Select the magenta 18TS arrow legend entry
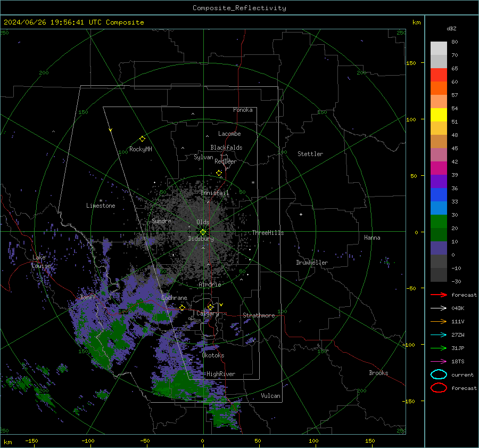Image resolution: width=479 pixels, height=448 pixels. (439, 361)
